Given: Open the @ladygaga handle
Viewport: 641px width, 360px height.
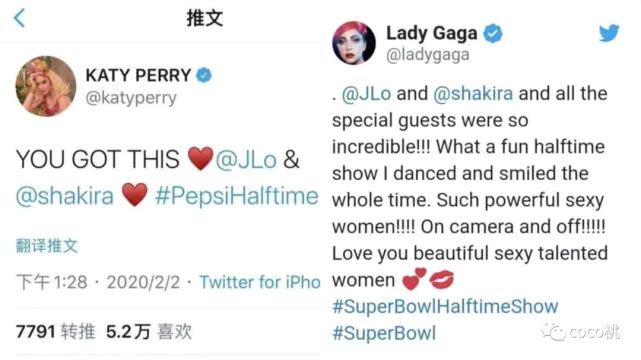Looking at the screenshot, I should (x=428, y=55).
